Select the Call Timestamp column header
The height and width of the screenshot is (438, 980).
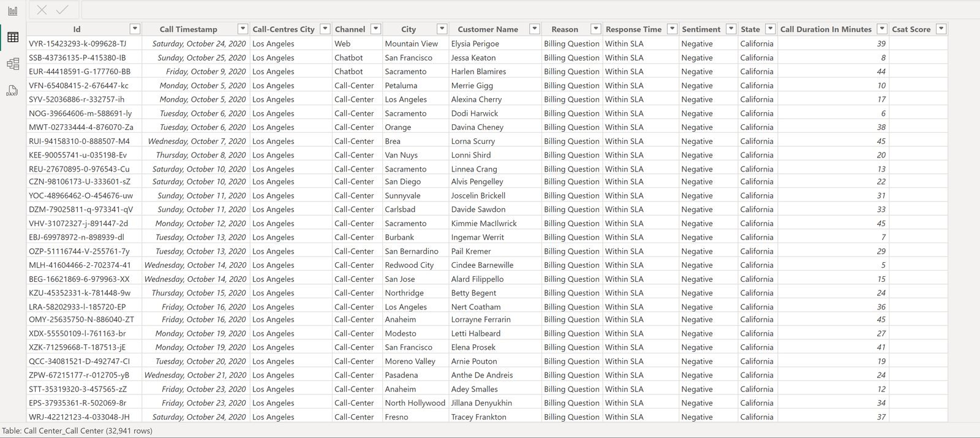point(189,29)
